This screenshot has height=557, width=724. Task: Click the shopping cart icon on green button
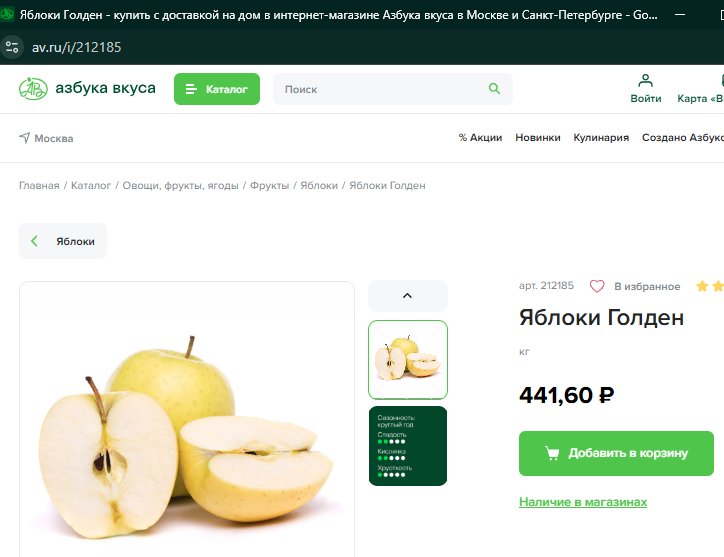click(x=552, y=453)
